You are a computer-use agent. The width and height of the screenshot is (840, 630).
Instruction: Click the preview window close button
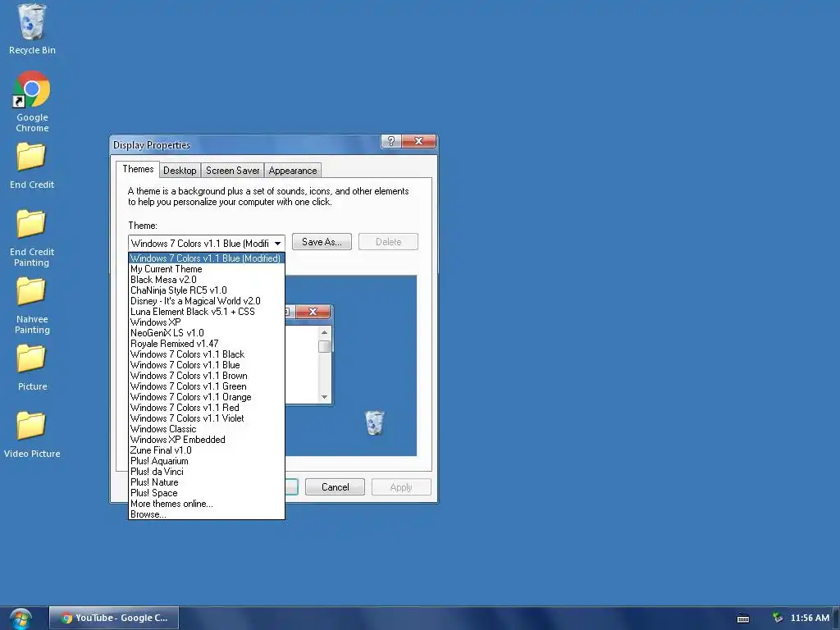coord(313,311)
